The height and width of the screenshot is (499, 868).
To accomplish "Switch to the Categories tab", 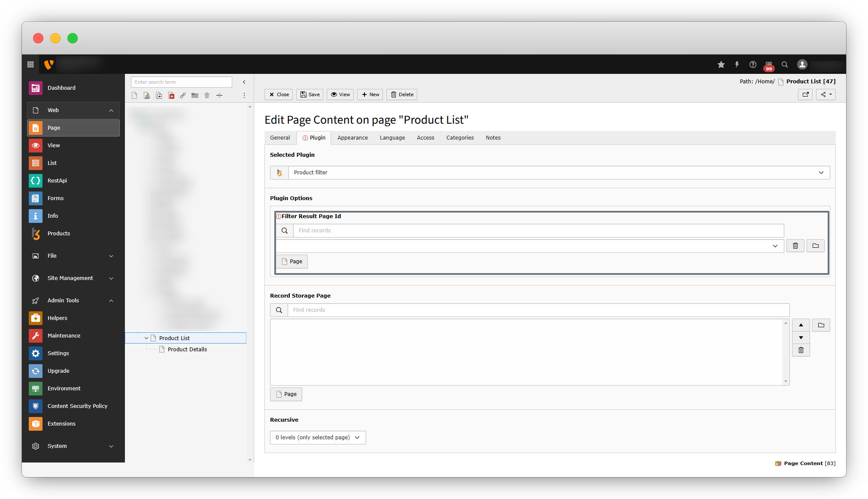I will (459, 138).
